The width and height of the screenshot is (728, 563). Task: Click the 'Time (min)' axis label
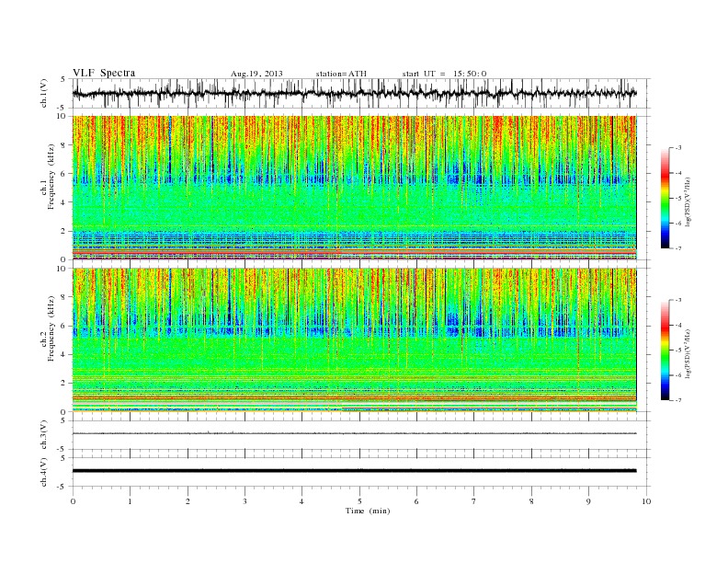(x=368, y=511)
